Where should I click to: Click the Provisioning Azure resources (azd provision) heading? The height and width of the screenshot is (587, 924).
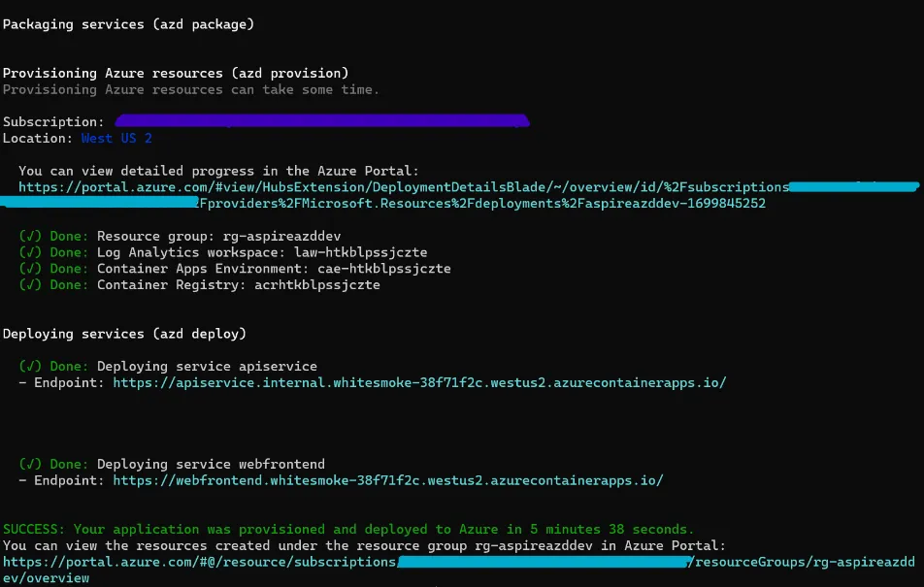pos(175,73)
